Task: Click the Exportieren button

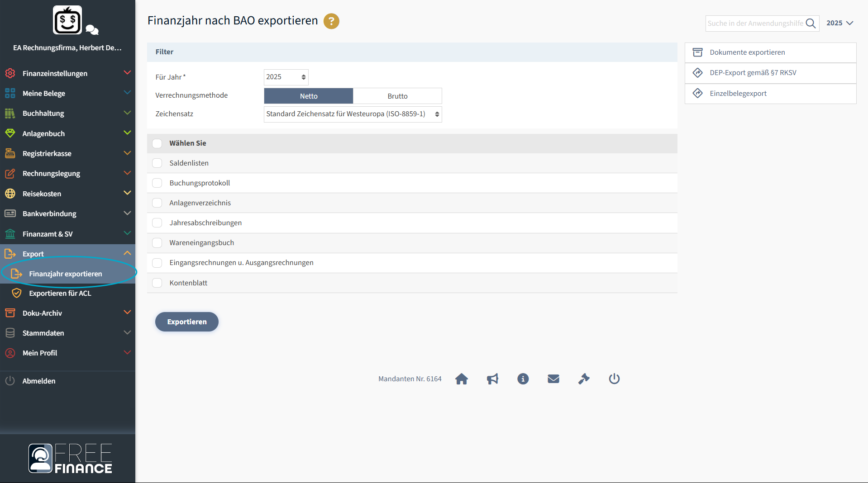Action: tap(186, 322)
